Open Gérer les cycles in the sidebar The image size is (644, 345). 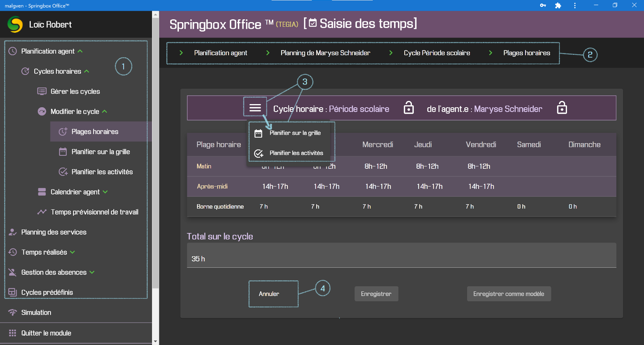click(75, 91)
